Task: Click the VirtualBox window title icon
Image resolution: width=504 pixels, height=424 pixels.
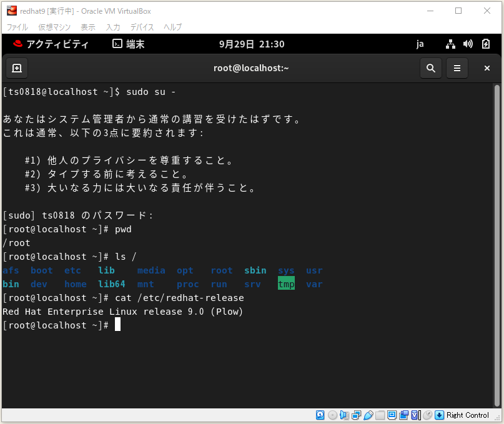Action: pyautogui.click(x=12, y=11)
